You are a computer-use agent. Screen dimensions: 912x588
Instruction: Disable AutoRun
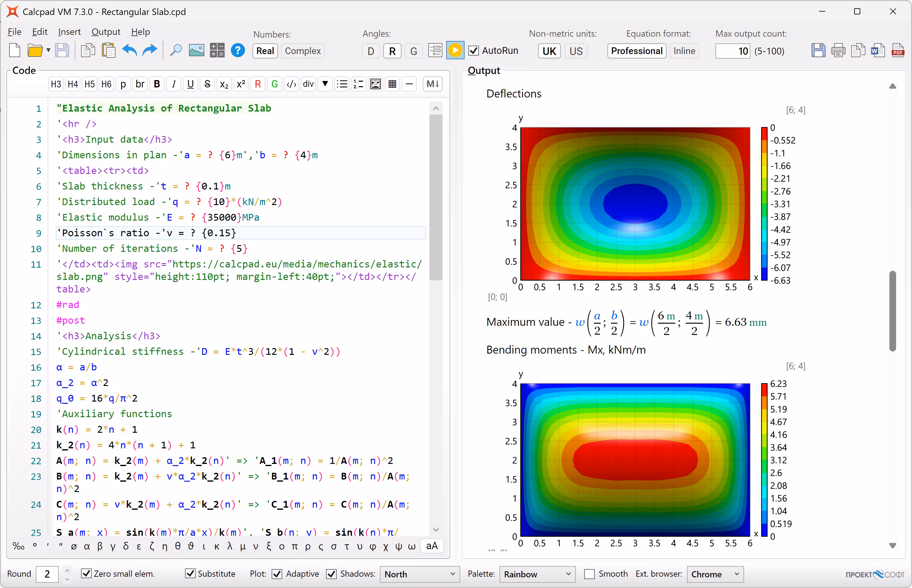[x=474, y=50]
